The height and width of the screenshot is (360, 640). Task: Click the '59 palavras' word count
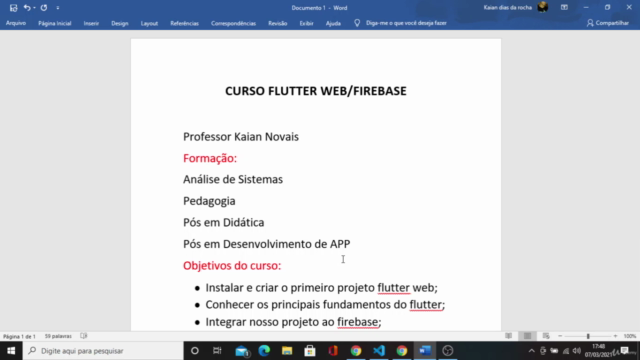coord(58,336)
